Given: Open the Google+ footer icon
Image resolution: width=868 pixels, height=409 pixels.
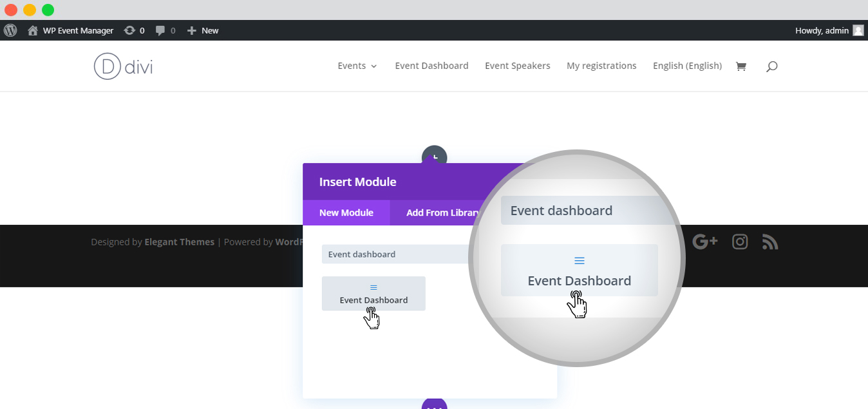Looking at the screenshot, I should click(x=704, y=242).
